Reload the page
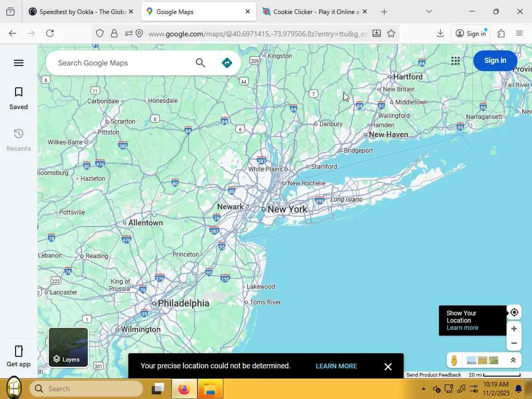Image resolution: width=532 pixels, height=399 pixels. (x=50, y=33)
